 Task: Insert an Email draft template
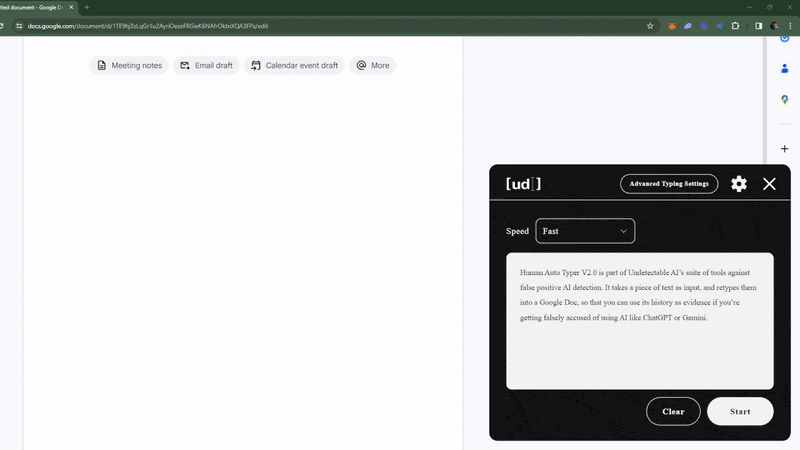click(x=206, y=66)
